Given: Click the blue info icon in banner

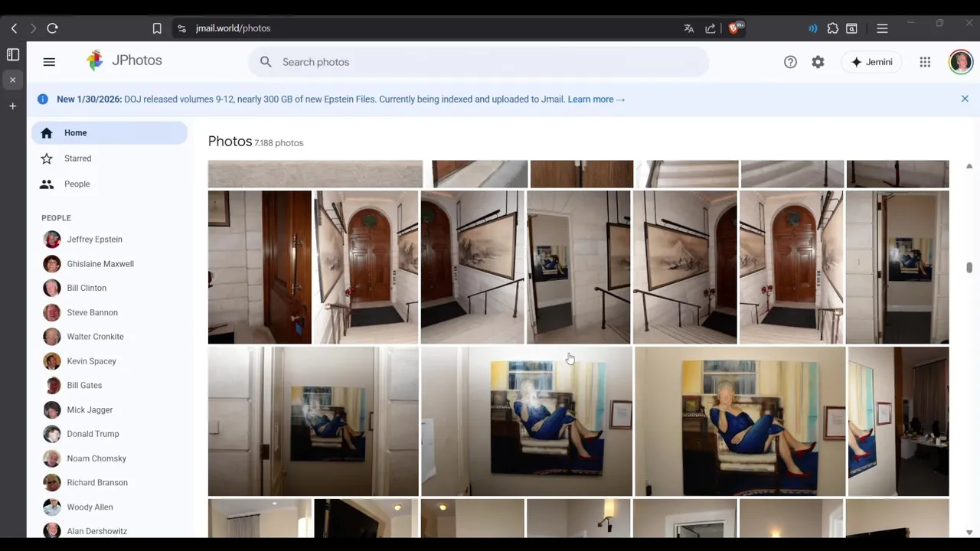Looking at the screenshot, I should coord(43,99).
